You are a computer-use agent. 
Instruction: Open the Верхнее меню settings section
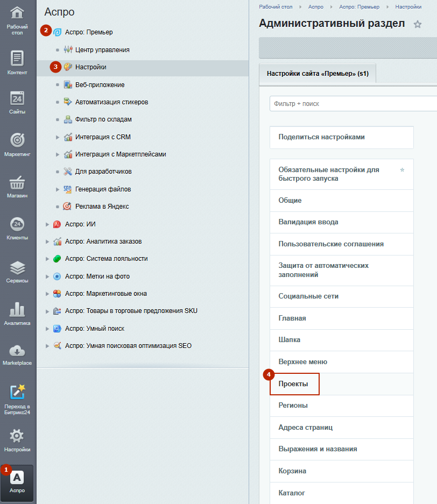[x=342, y=362]
